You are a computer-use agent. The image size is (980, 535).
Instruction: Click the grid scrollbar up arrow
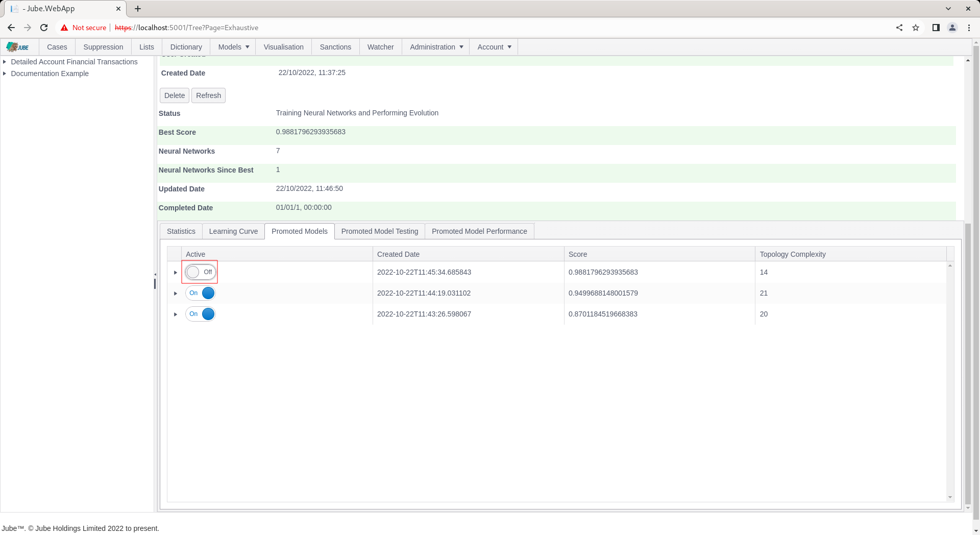[x=950, y=265]
